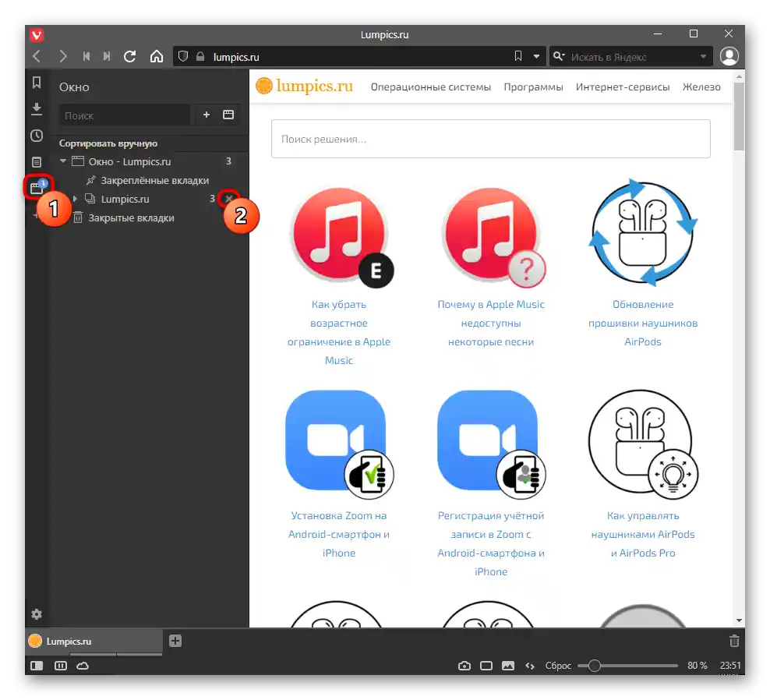Select 'Закреплённые вкладки' in the window panel
Screen dimensions: 770x700
pos(154,180)
